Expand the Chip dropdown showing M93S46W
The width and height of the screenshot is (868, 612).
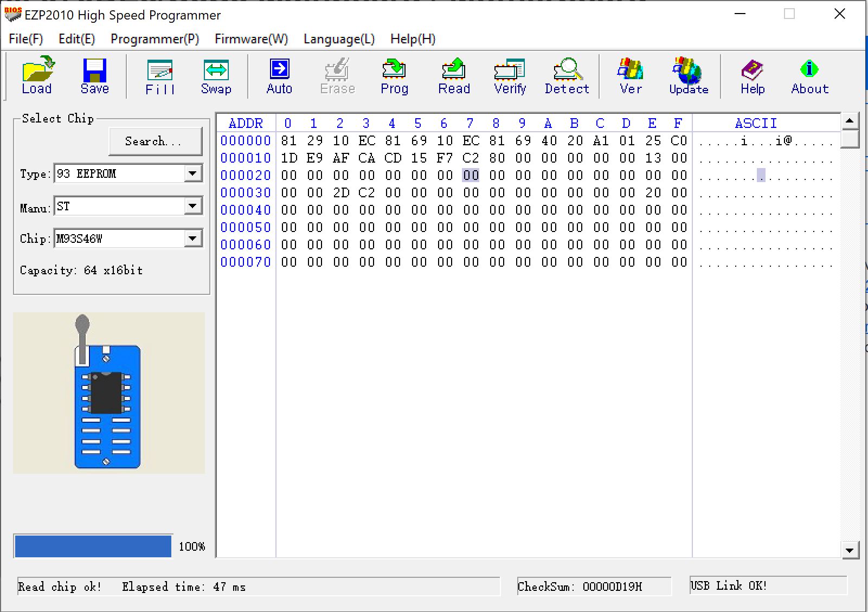coord(192,239)
